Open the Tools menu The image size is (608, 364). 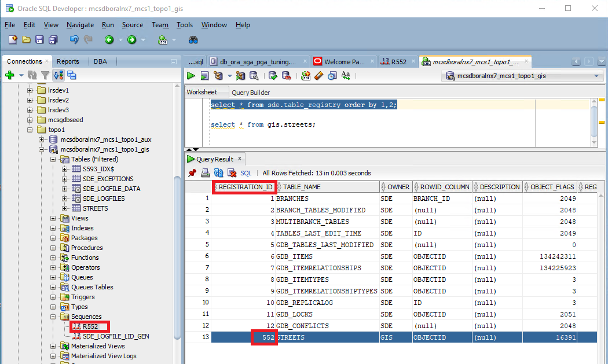point(185,25)
